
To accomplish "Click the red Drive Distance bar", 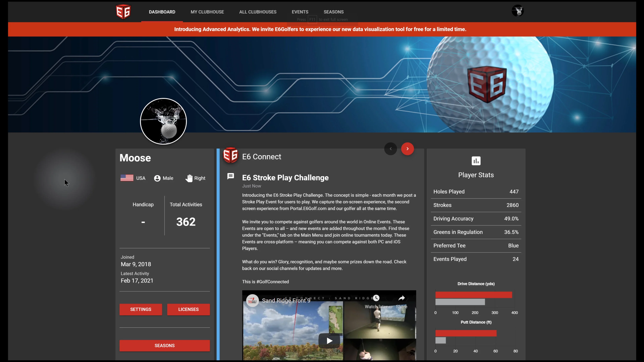I will [473, 295].
